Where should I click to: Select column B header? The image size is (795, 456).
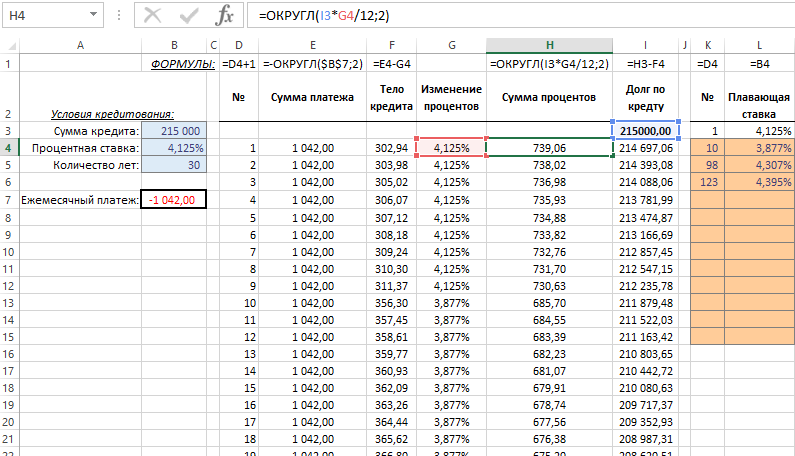(x=174, y=46)
